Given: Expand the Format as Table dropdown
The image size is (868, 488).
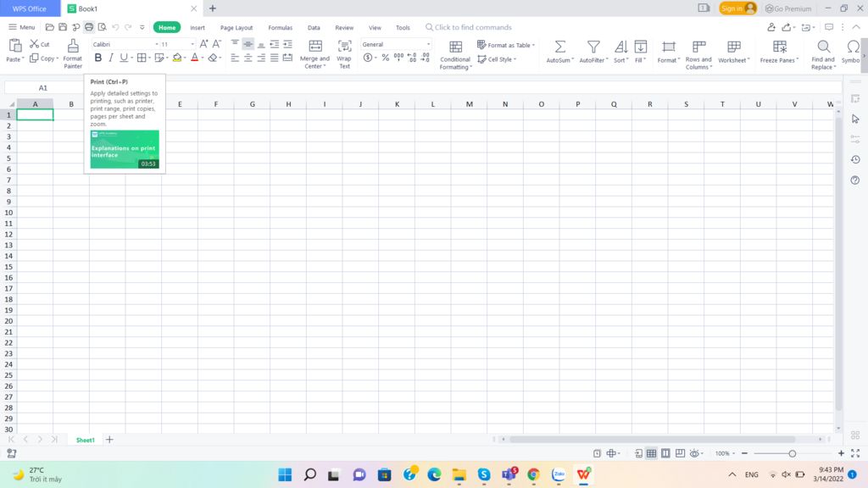Looking at the screenshot, I should click(533, 45).
